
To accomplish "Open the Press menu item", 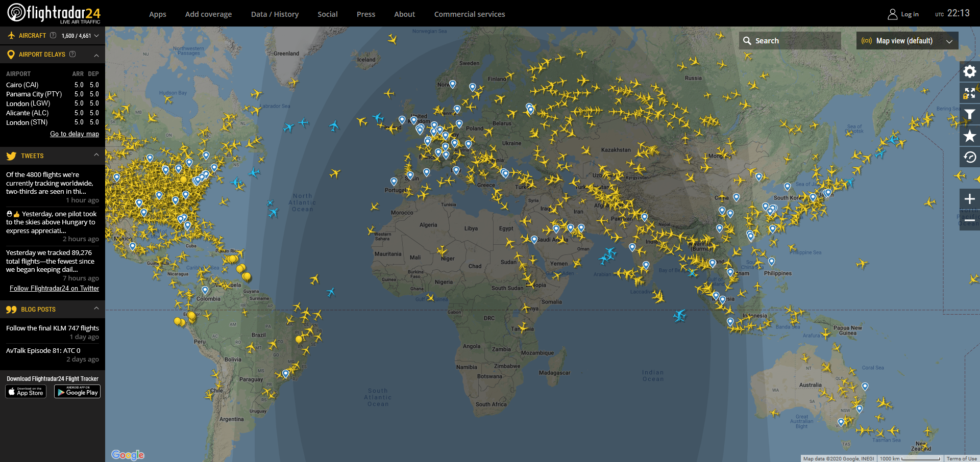I will click(366, 14).
